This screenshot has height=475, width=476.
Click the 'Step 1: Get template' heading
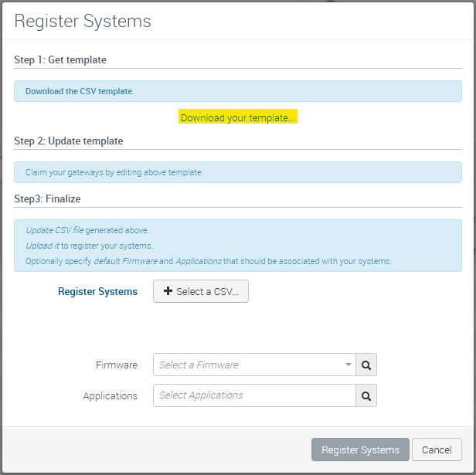point(60,59)
